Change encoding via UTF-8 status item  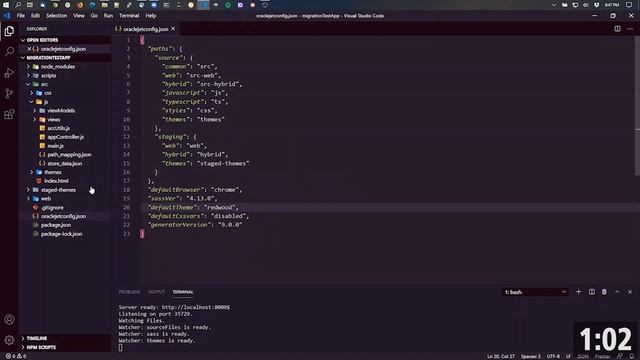tap(553, 356)
